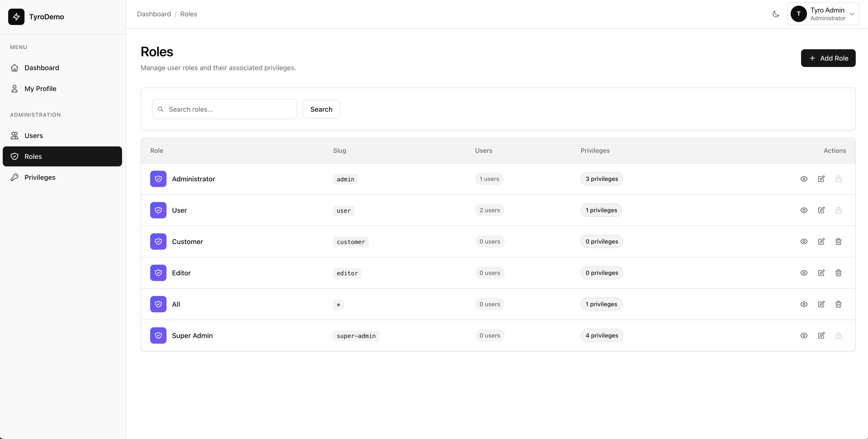Click the TyroDemo lightning logo icon

tap(16, 17)
